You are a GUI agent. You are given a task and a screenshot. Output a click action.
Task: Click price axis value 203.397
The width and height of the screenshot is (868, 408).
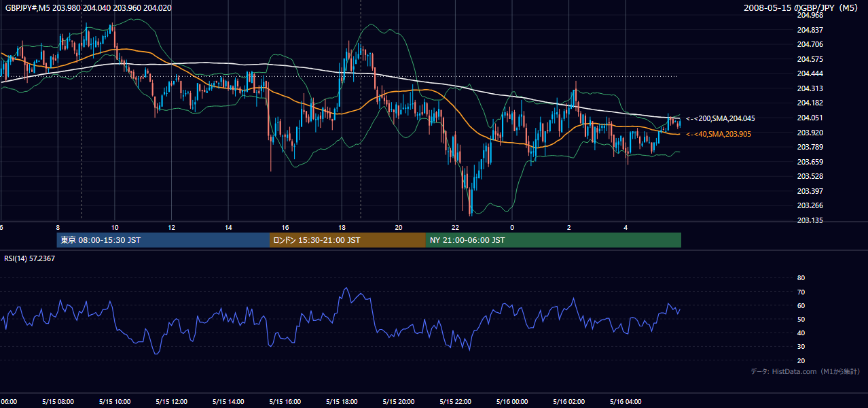pos(810,191)
